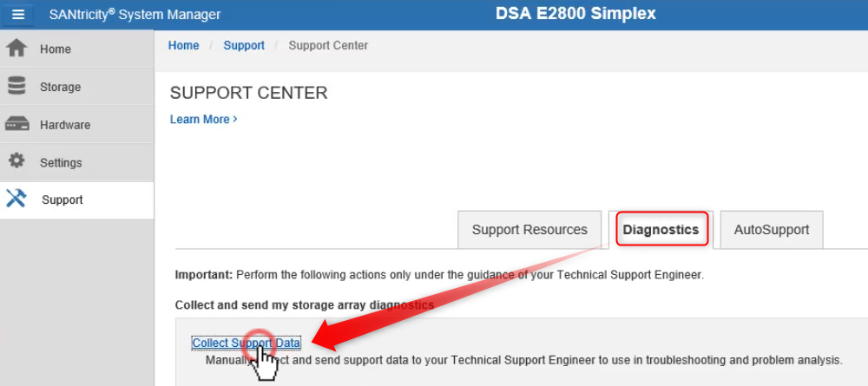Click the hamburger menu icon
This screenshot has width=868, height=386.
coord(18,15)
